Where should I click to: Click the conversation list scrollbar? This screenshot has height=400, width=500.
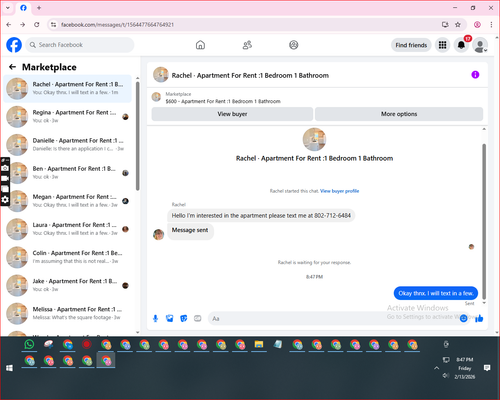137,136
